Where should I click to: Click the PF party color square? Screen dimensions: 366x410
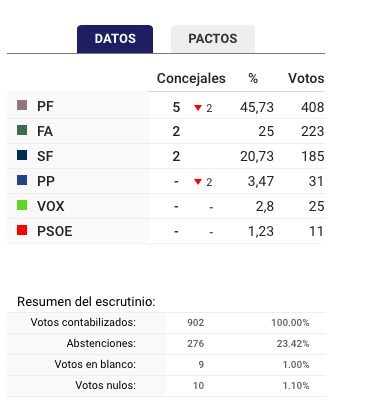click(22, 105)
